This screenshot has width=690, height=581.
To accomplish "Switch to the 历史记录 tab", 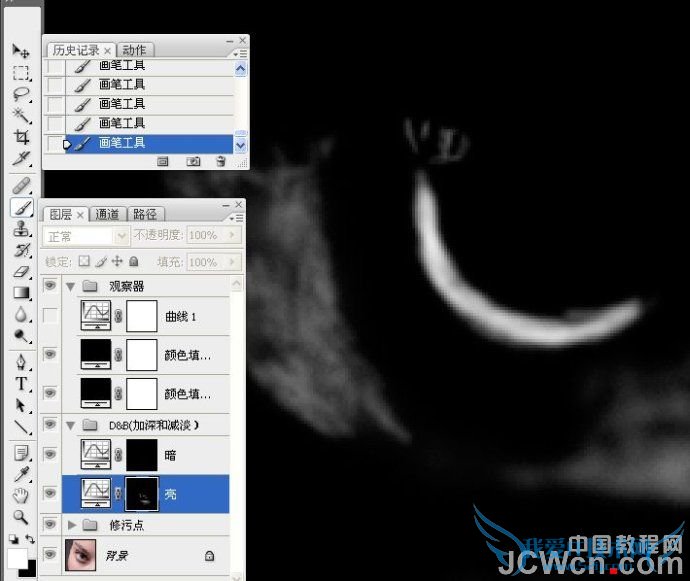I will 76,50.
